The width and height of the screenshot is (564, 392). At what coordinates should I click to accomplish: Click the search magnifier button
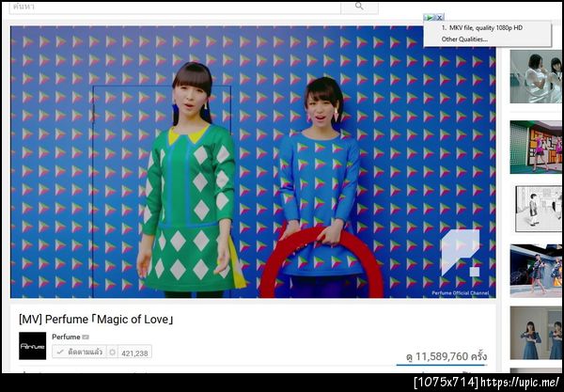tap(359, 8)
